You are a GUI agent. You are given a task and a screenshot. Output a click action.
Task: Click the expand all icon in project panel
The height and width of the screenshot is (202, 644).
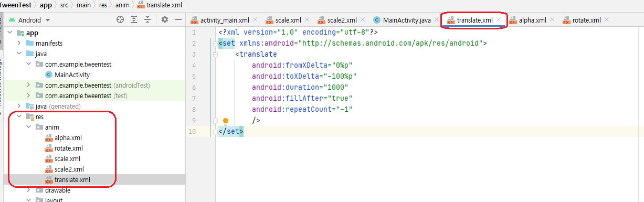point(134,20)
